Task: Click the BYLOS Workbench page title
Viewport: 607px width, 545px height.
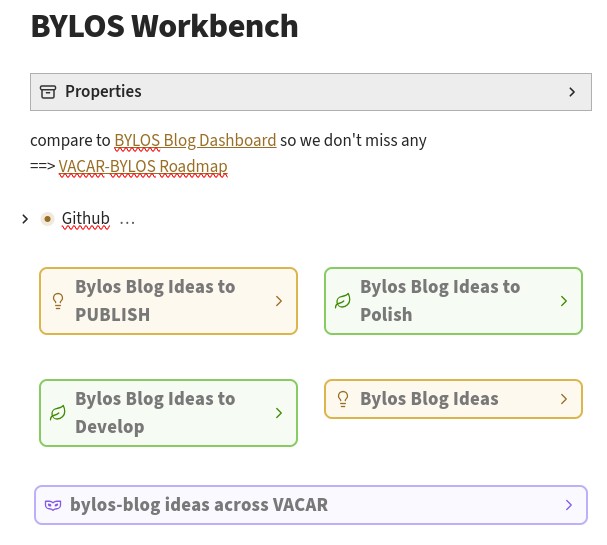Action: pos(164,27)
